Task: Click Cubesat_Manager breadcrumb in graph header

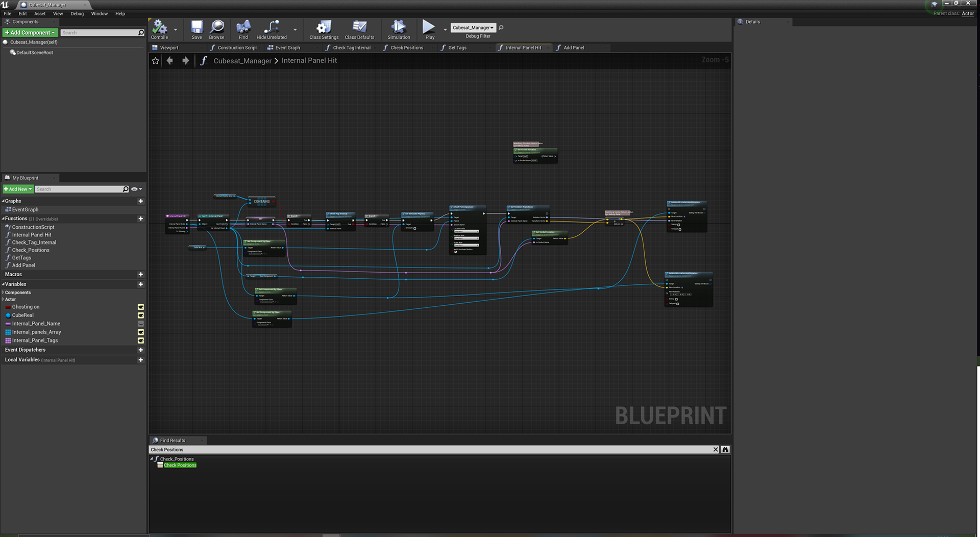Action: [x=242, y=61]
